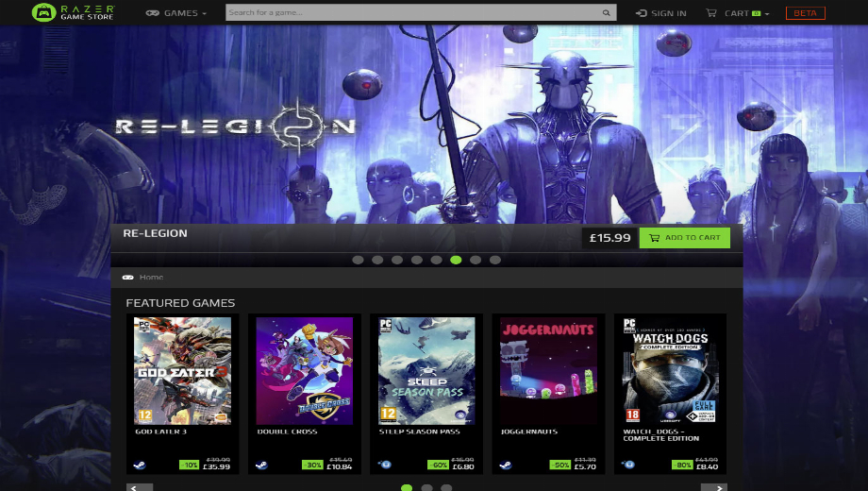The image size is (868, 491).
Task: Click the Steam icon on God Eater 3
Action: click(x=140, y=465)
